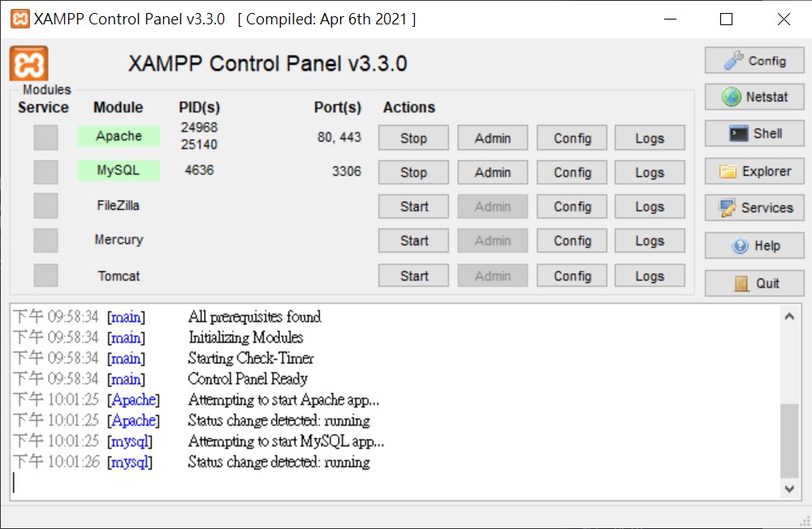Stop the MySQL module
Viewport: 812px width, 529px height.
click(x=413, y=172)
